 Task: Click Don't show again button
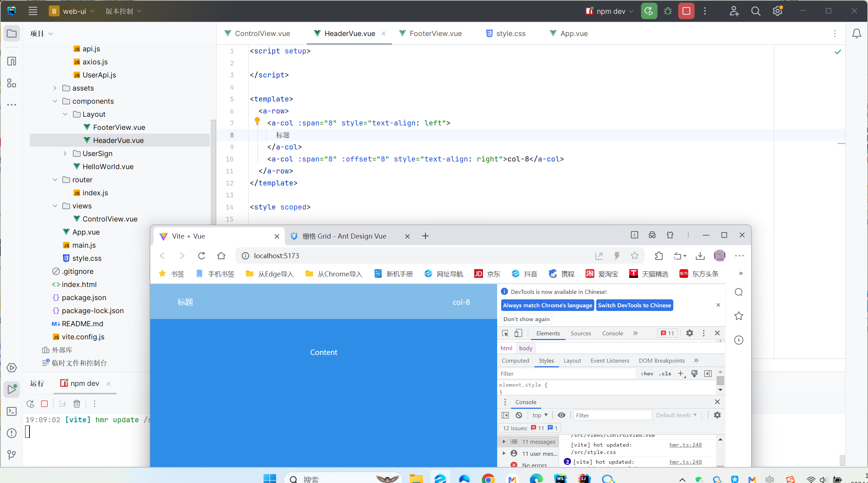tap(526, 319)
